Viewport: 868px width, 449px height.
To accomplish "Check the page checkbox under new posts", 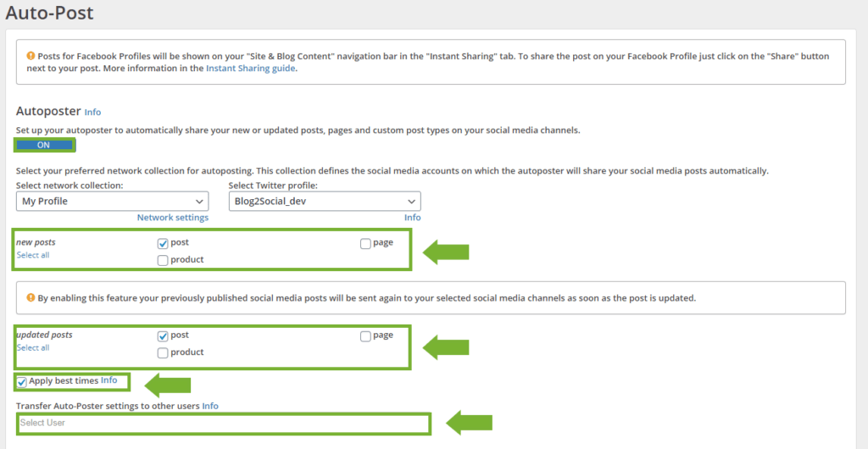I will [365, 243].
